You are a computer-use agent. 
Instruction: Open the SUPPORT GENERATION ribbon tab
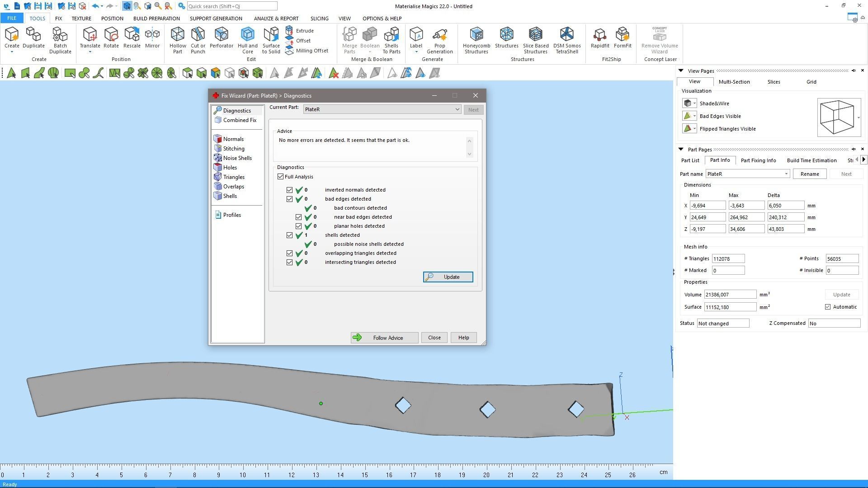tap(216, 19)
